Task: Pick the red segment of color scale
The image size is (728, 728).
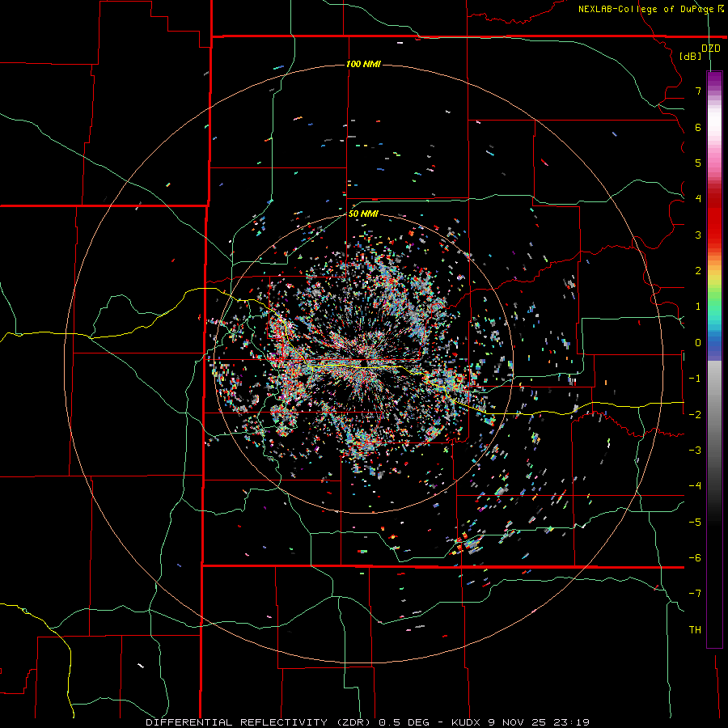Action: tap(714, 223)
